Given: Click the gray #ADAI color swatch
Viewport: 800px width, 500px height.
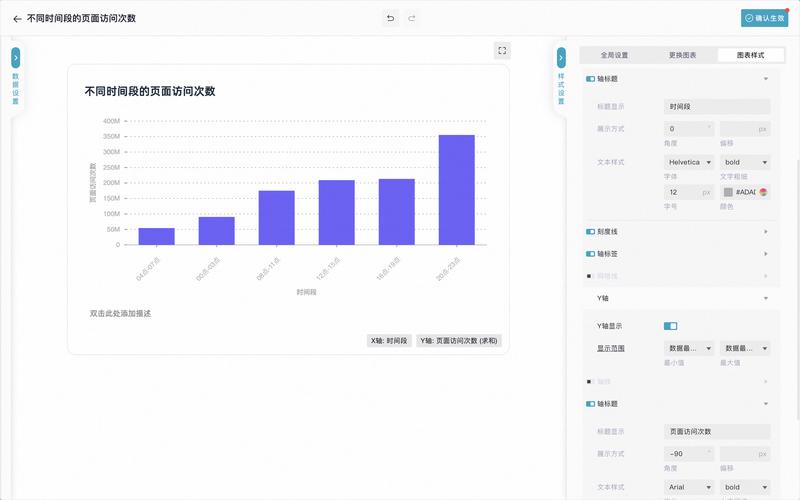Looking at the screenshot, I should point(728,192).
